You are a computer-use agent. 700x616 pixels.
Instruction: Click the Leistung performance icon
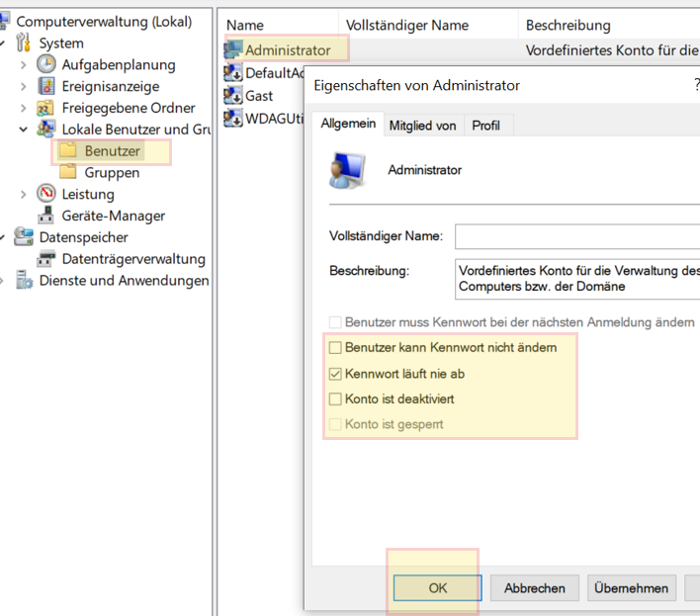pyautogui.click(x=46, y=194)
